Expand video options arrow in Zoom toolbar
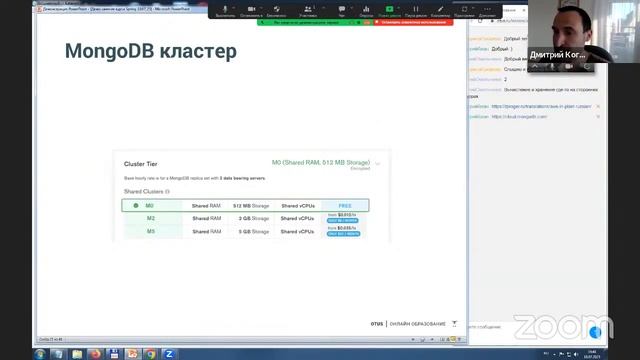The width and height of the screenshot is (640, 360). pyautogui.click(x=261, y=7)
